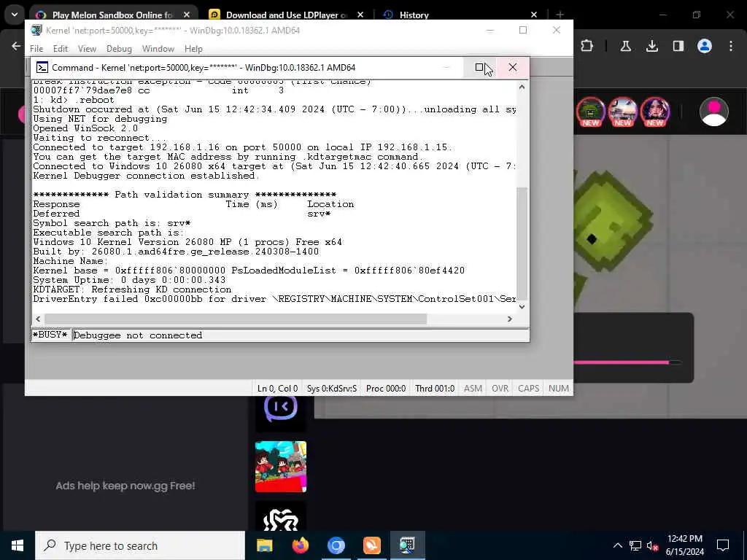The height and width of the screenshot is (560, 747).
Task: Close the History browser tab
Action: pyautogui.click(x=533, y=15)
